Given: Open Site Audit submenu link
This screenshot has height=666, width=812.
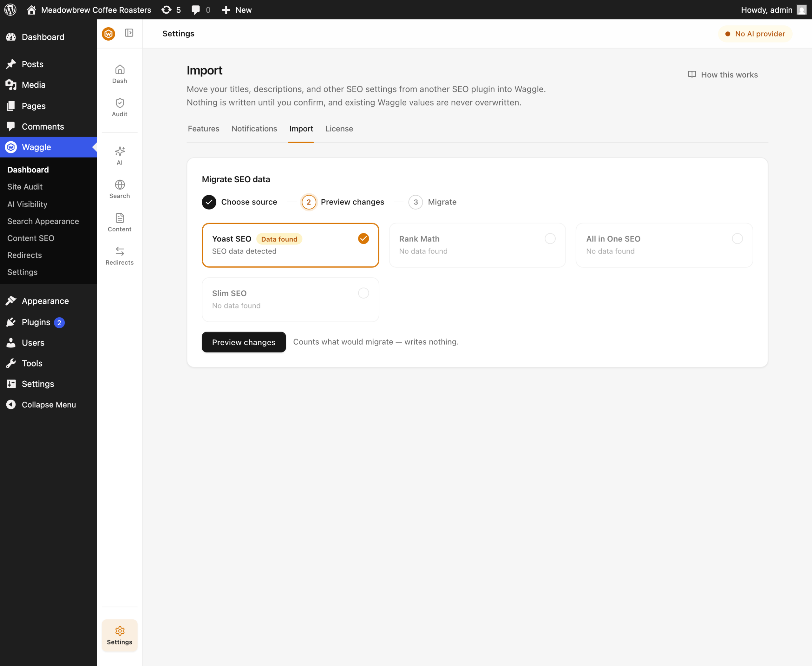Looking at the screenshot, I should pos(25,187).
